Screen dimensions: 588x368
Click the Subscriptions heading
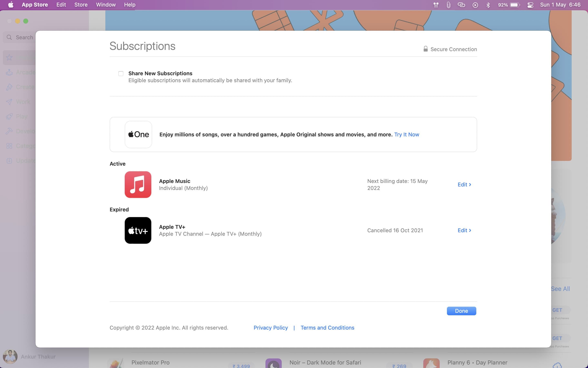coord(142,46)
